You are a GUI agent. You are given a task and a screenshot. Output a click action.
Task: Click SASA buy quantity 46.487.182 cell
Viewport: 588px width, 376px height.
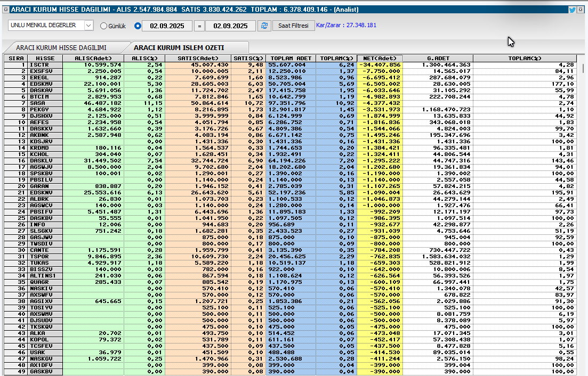tap(93, 103)
